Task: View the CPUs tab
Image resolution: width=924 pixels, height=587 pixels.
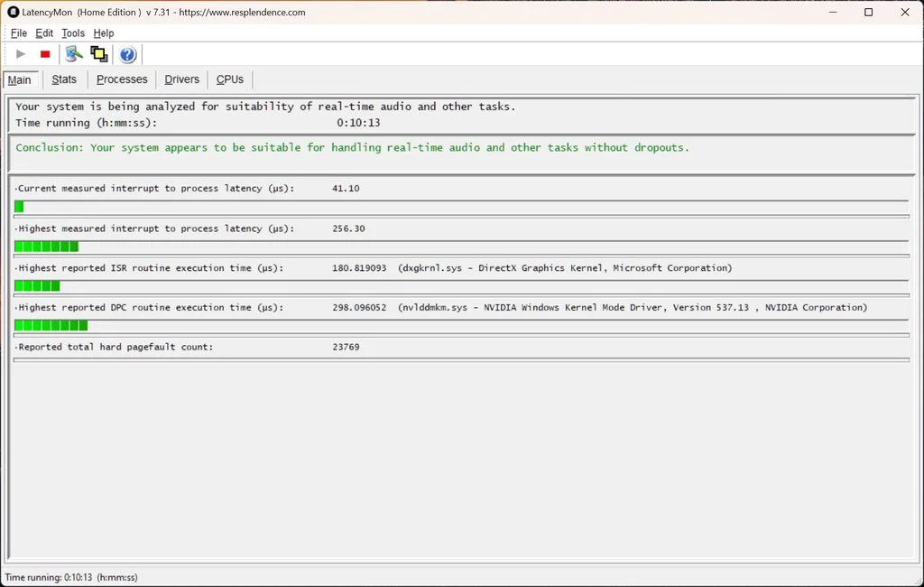Action: coord(230,79)
